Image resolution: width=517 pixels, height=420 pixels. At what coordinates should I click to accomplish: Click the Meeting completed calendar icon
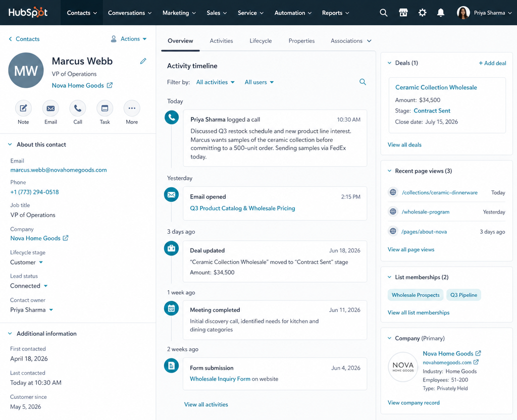click(x=172, y=308)
